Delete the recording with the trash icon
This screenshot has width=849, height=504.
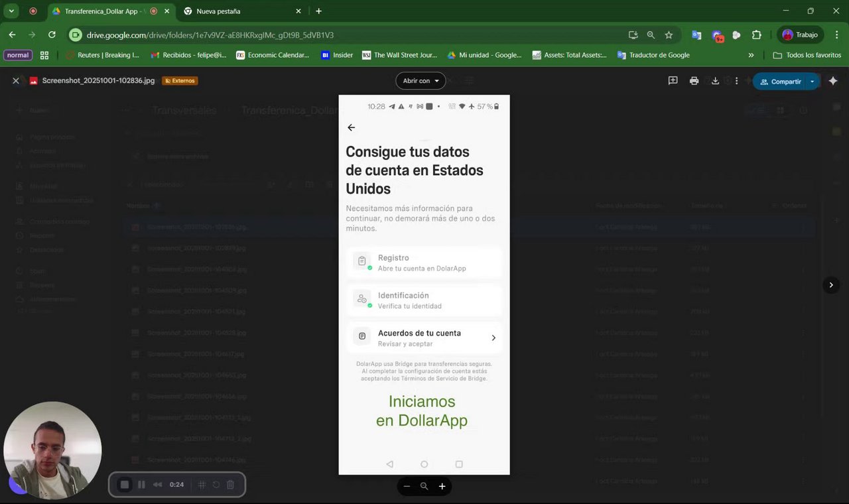point(230,485)
